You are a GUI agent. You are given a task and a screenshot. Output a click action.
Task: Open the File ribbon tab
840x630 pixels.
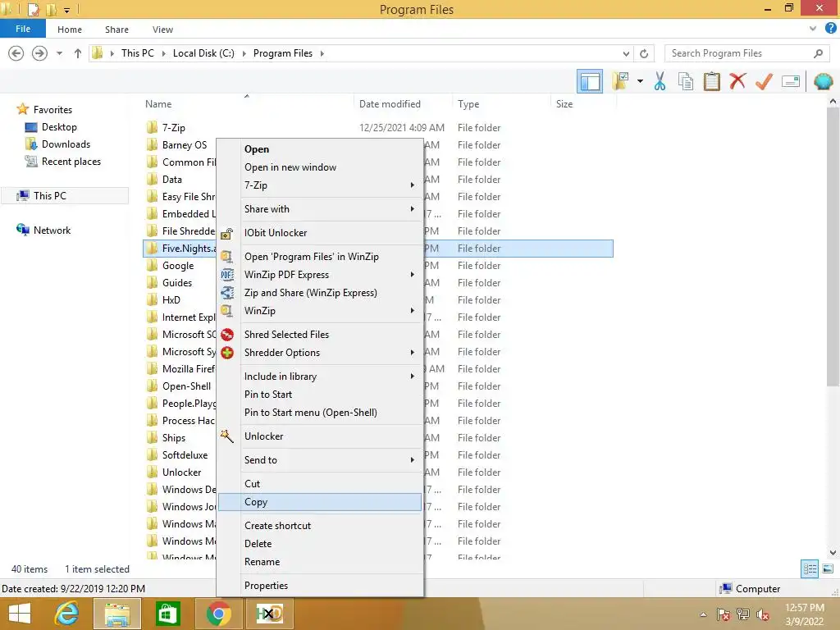click(23, 29)
